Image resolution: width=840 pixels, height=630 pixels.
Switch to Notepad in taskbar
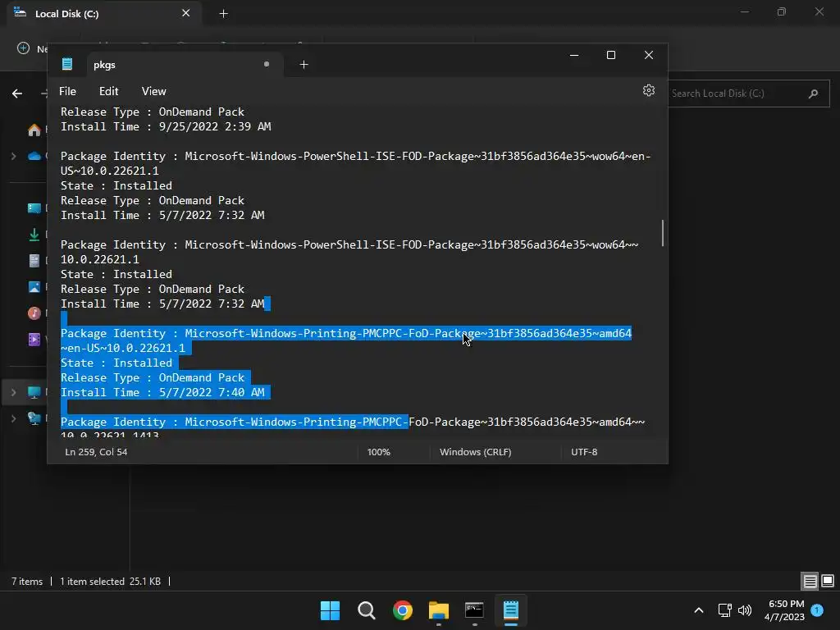[x=511, y=610]
